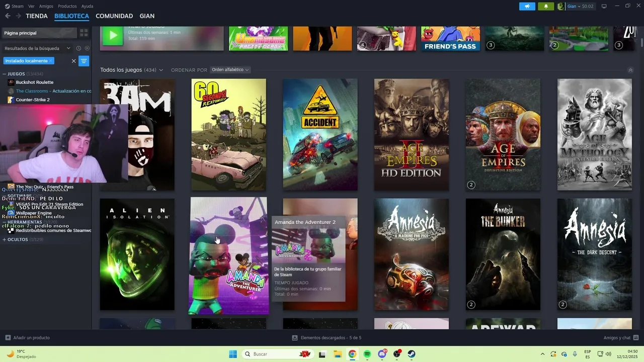Remove the Instalado localmente filter tag
The image size is (644, 362).
tap(50, 61)
